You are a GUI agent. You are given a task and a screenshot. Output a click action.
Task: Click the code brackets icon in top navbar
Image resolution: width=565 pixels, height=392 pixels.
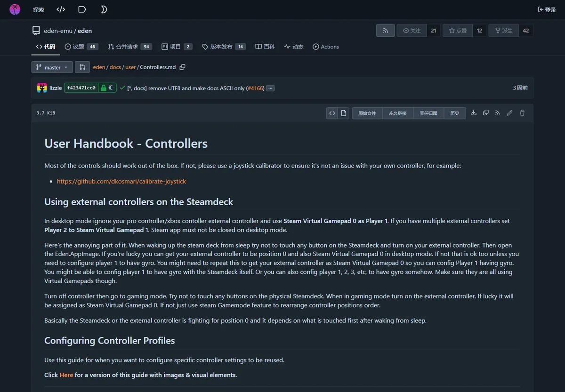tap(61, 9)
